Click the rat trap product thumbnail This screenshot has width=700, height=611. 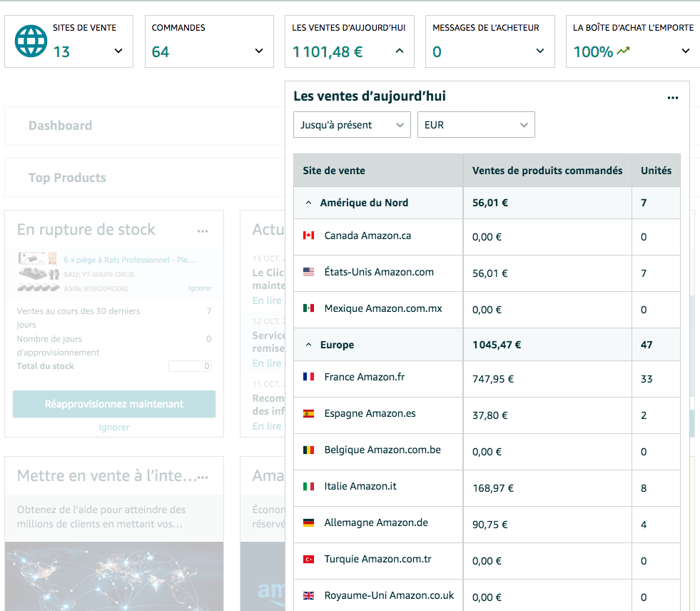pos(38,271)
